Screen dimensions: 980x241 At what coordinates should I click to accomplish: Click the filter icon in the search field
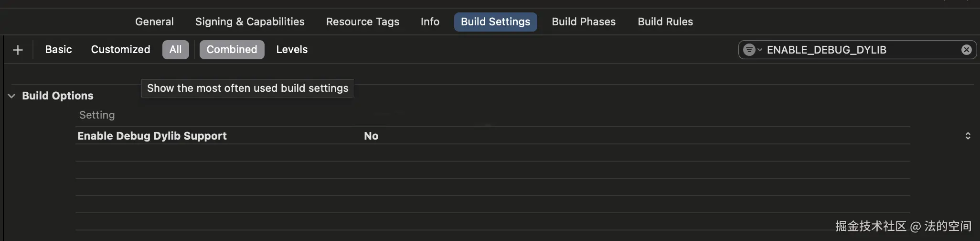click(750, 50)
